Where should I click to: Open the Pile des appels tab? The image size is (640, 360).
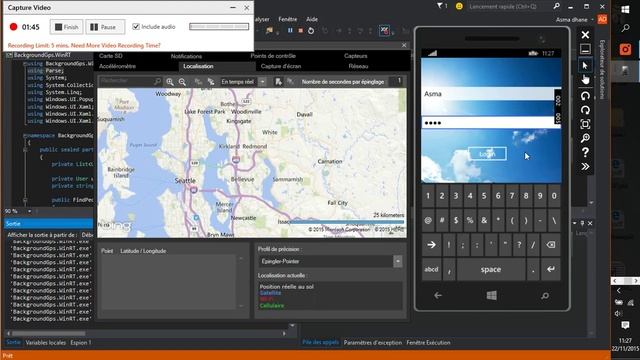click(320, 342)
